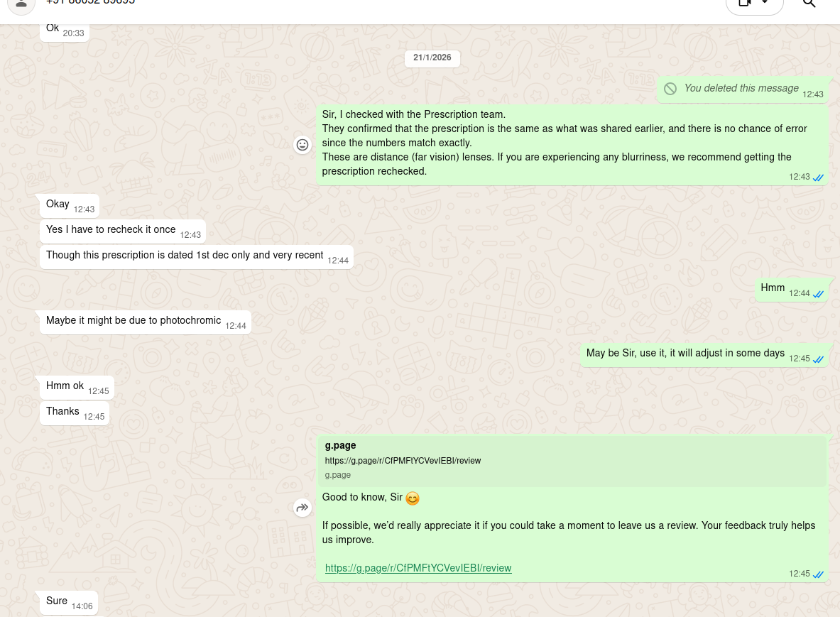Click the 'Thanks' message bubble
This screenshot has width=840, height=617.
click(x=75, y=413)
